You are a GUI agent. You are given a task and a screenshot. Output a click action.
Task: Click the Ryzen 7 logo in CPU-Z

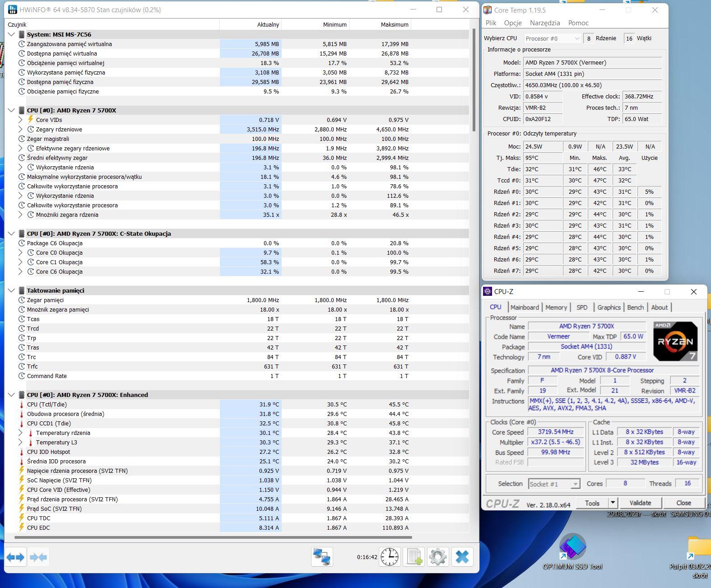(675, 341)
